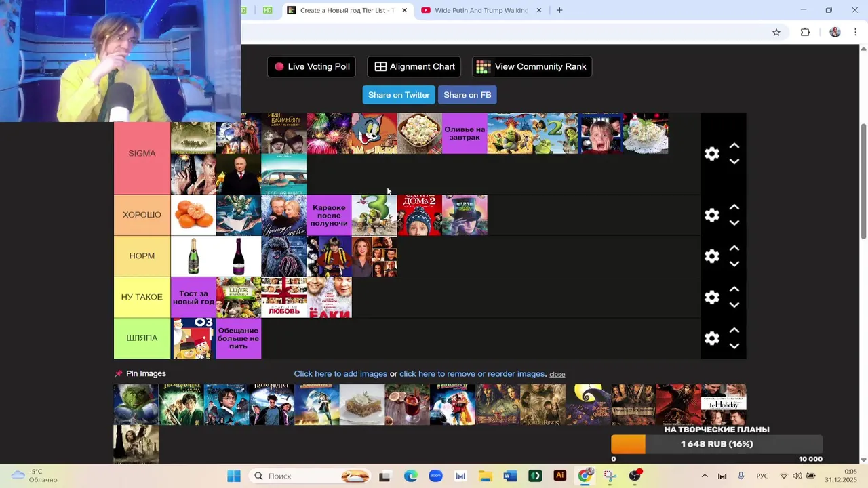This screenshot has height=488, width=868.
Task: Move НОРМ tier row down
Action: [x=734, y=264]
